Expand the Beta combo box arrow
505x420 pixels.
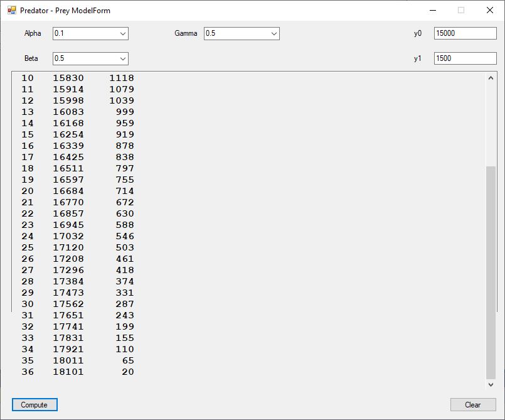(122, 59)
